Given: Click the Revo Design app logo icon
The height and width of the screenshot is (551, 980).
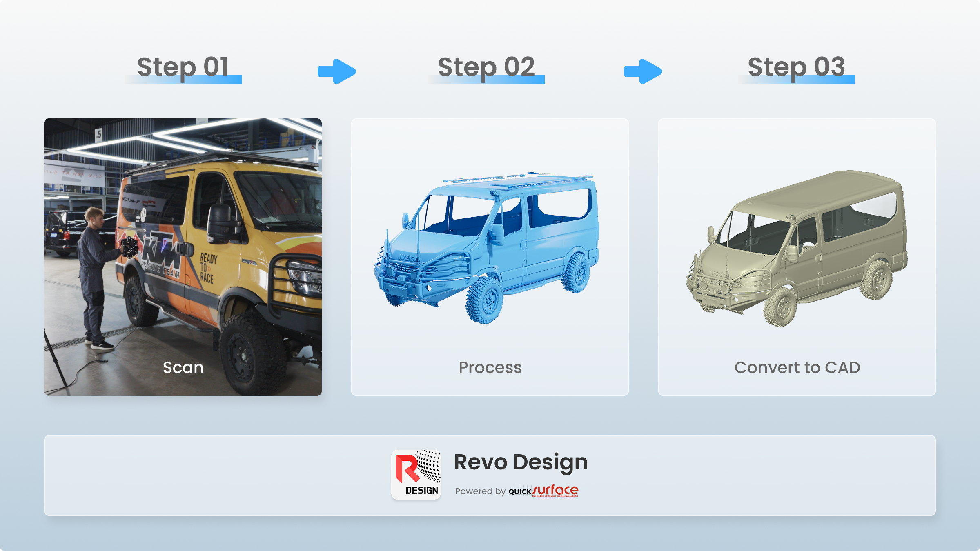Looking at the screenshot, I should click(x=416, y=474).
